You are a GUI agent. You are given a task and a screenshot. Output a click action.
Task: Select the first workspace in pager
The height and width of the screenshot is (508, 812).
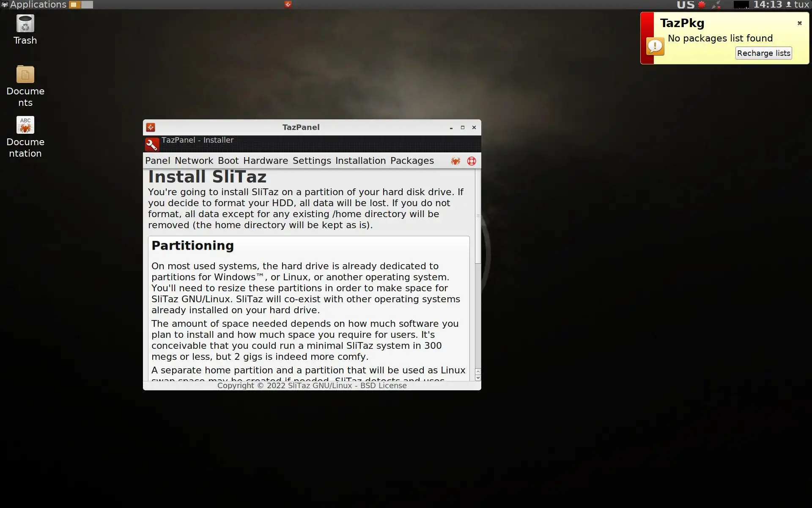click(74, 5)
